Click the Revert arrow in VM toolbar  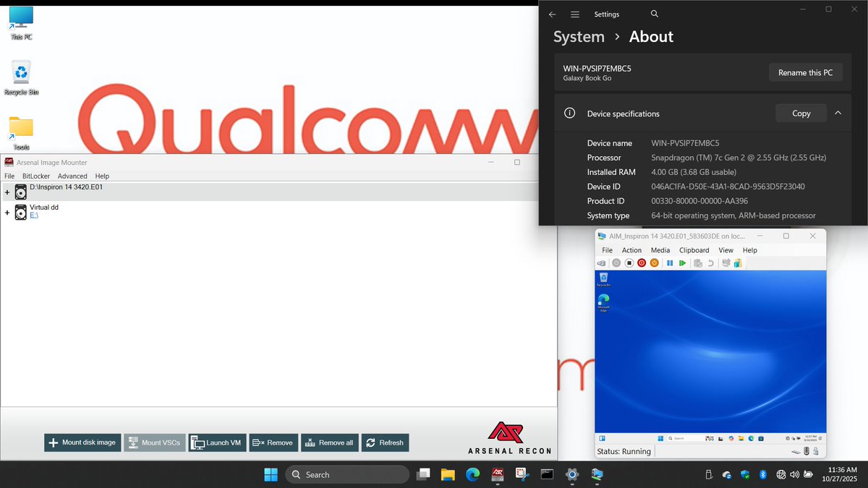pyautogui.click(x=710, y=263)
